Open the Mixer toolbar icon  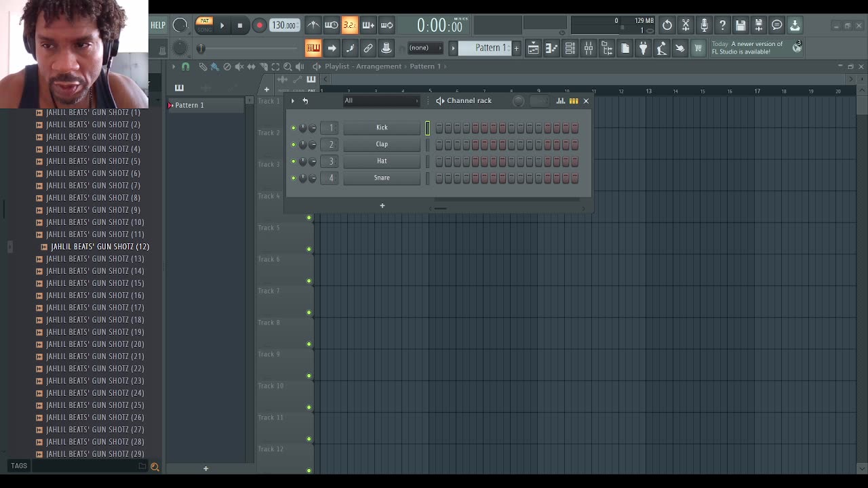[589, 47]
